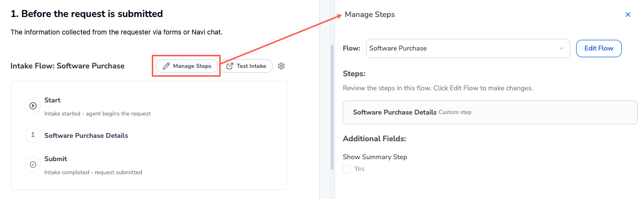
Task: Select step number 1 circle
Action: (x=32, y=135)
